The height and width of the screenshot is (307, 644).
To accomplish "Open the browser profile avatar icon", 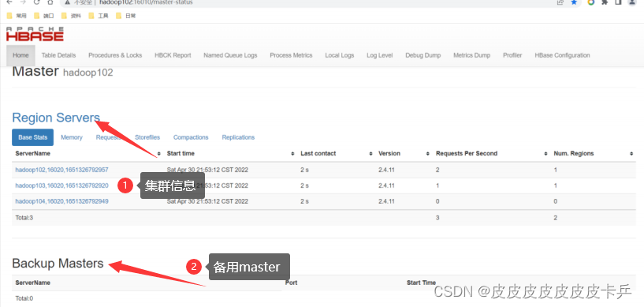I will coord(632,2).
